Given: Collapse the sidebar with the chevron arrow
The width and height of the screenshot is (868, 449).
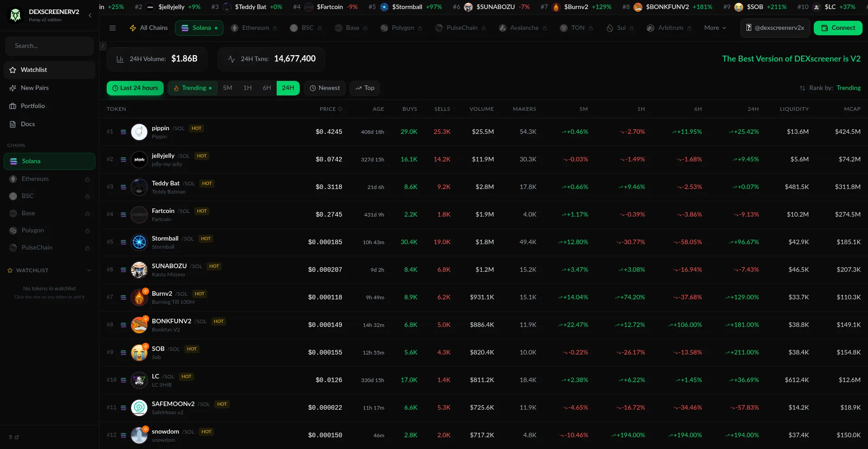Looking at the screenshot, I should pos(90,15).
